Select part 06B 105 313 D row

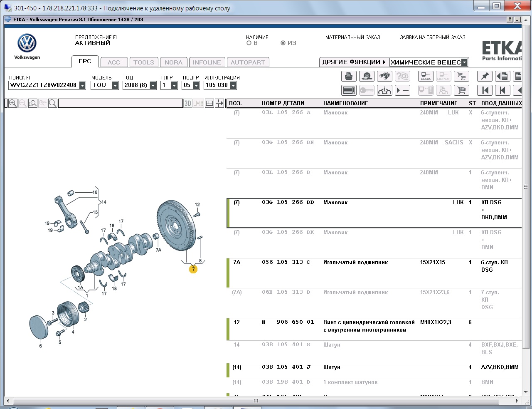(374, 303)
